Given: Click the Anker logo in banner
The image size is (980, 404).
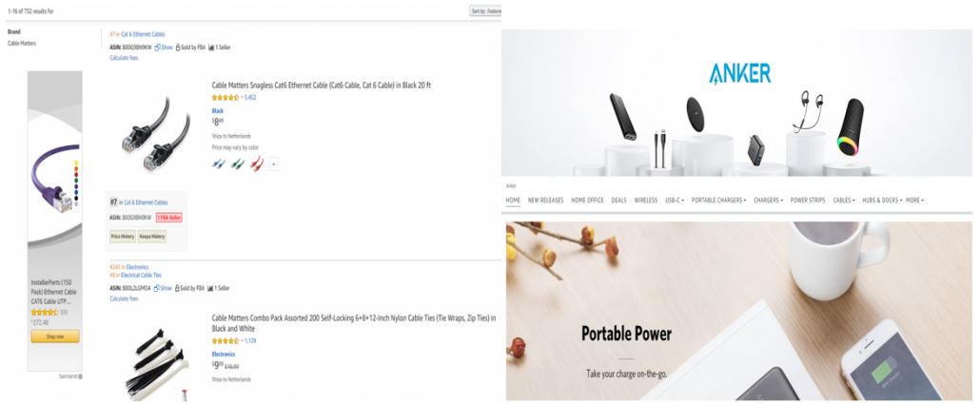Looking at the screenshot, I should tap(739, 74).
